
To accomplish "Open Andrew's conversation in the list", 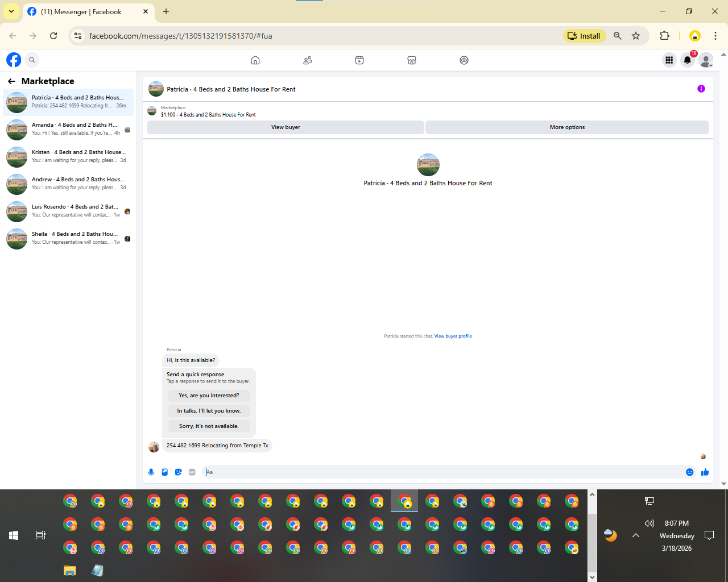I will click(x=68, y=184).
